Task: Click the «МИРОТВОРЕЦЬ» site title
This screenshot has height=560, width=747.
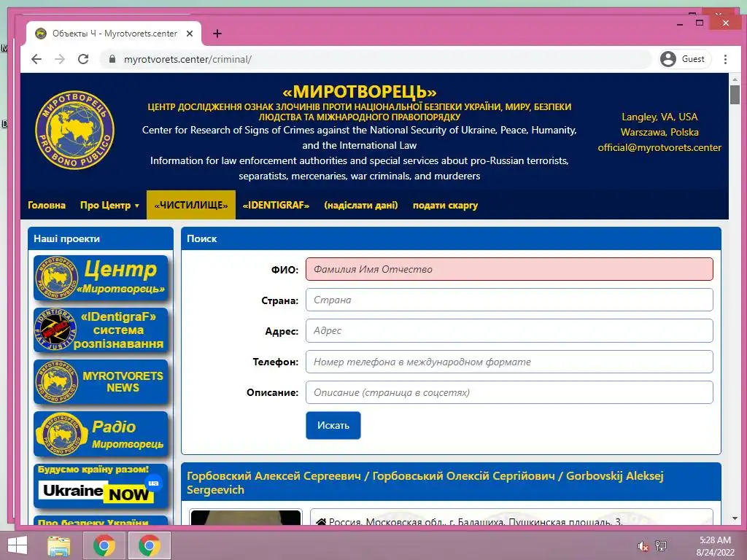Action: click(x=359, y=91)
